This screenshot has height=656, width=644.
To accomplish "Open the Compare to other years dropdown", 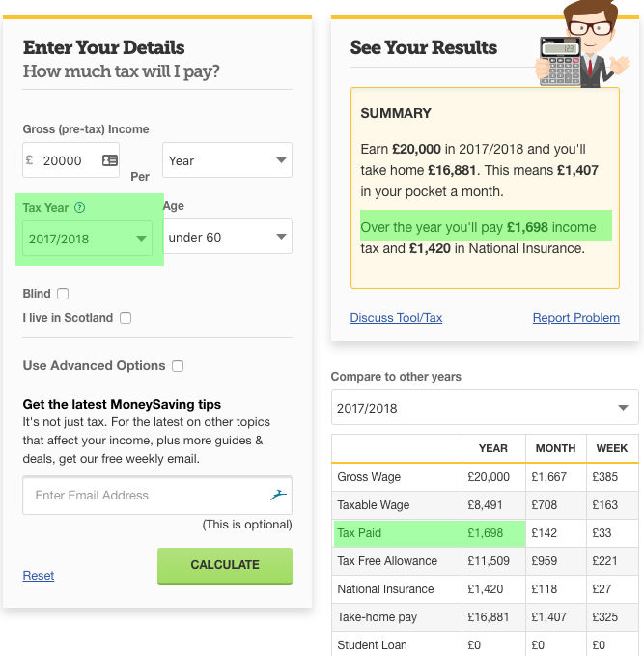I will tap(485, 408).
